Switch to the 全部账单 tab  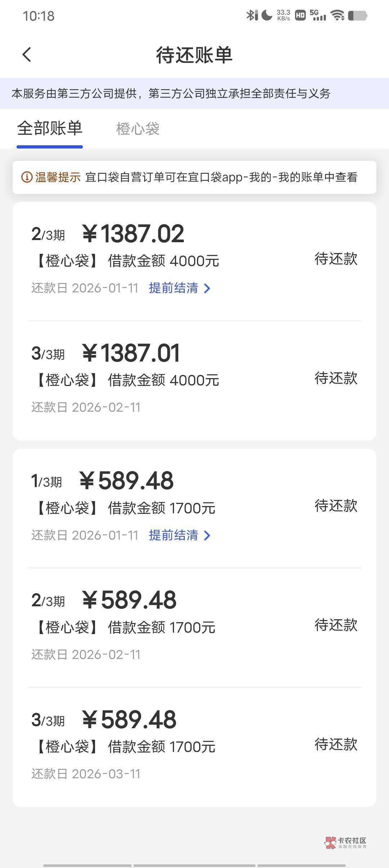coord(50,128)
